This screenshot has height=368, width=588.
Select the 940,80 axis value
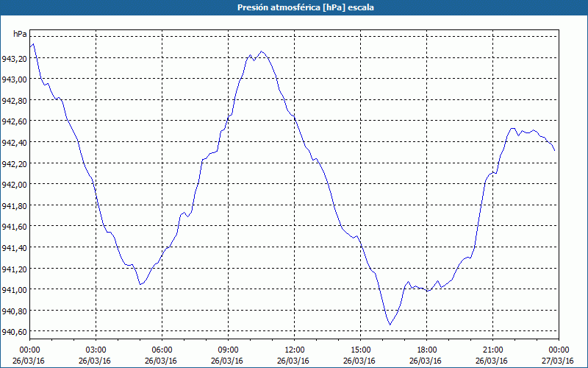click(14, 311)
